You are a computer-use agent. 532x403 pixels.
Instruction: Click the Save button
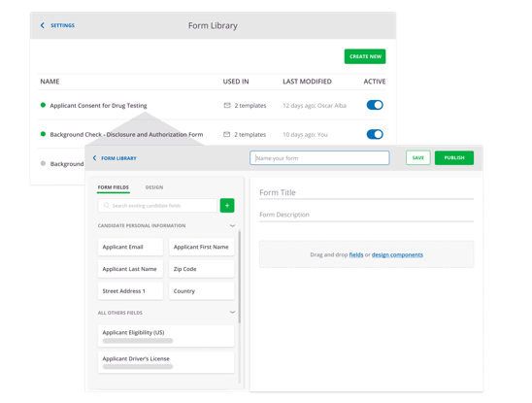[x=418, y=158]
